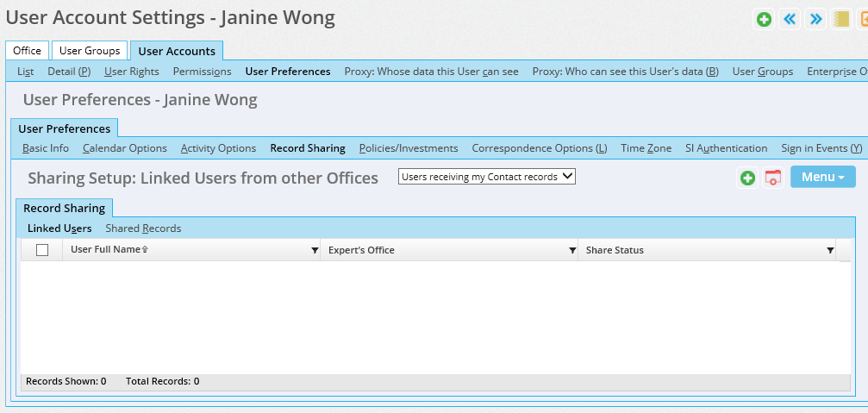Open the User Rights sub-tab
The image size is (868, 413).
click(132, 72)
